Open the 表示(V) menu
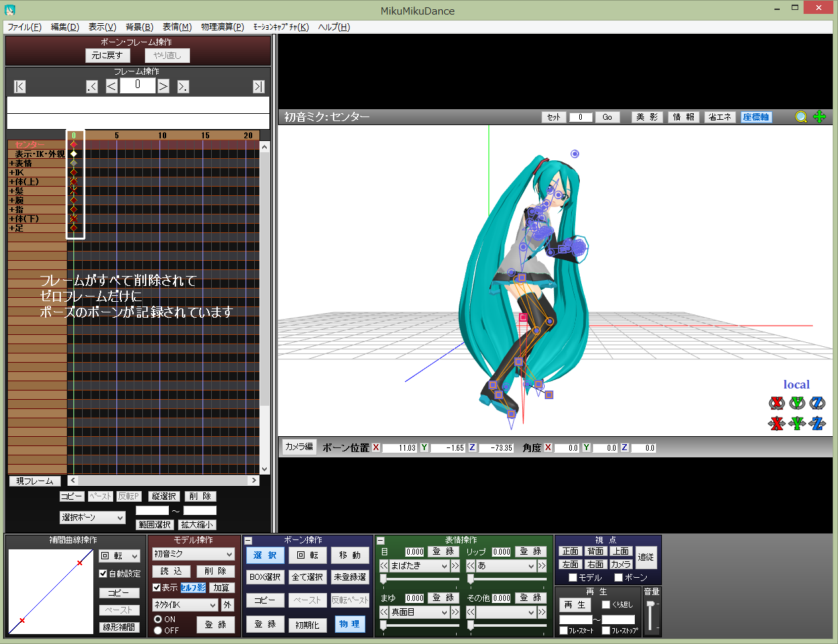838x644 pixels. coord(103,27)
